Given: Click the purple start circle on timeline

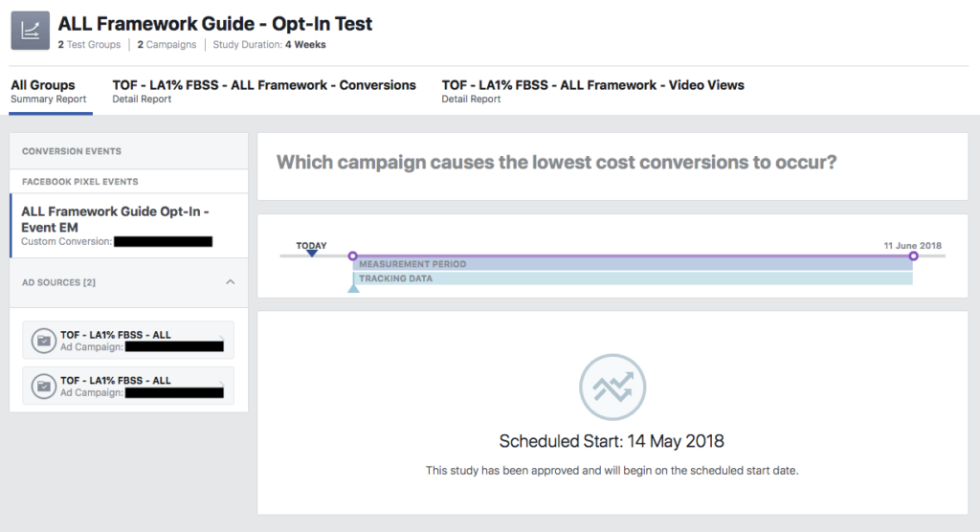Looking at the screenshot, I should pyautogui.click(x=352, y=256).
